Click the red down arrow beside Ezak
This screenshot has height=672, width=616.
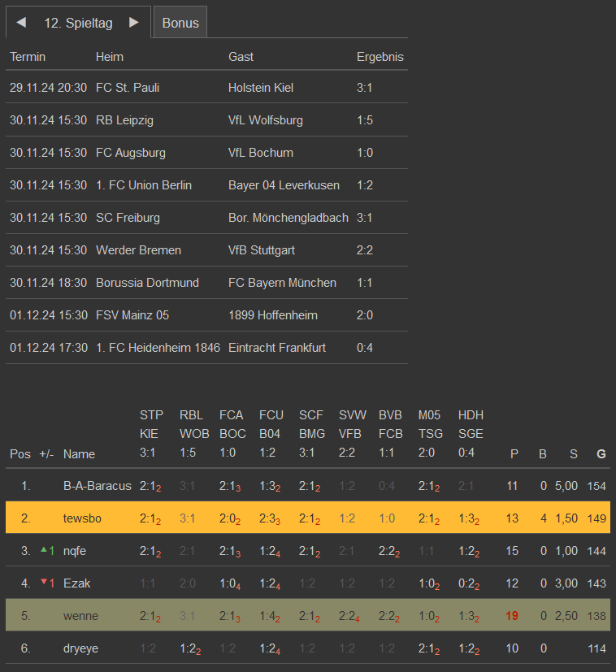[44, 583]
